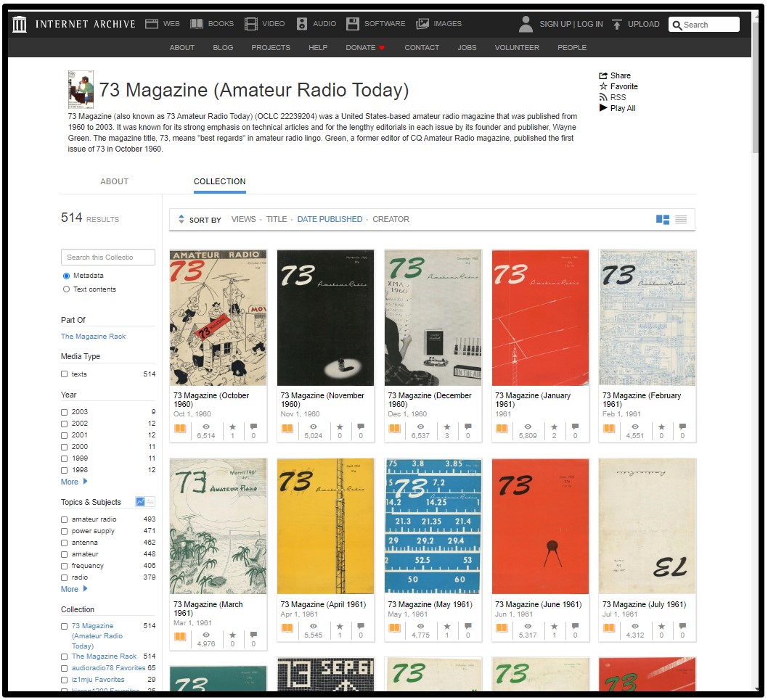Sort results by VIEWS
This screenshot has height=700, width=768.
click(x=243, y=219)
